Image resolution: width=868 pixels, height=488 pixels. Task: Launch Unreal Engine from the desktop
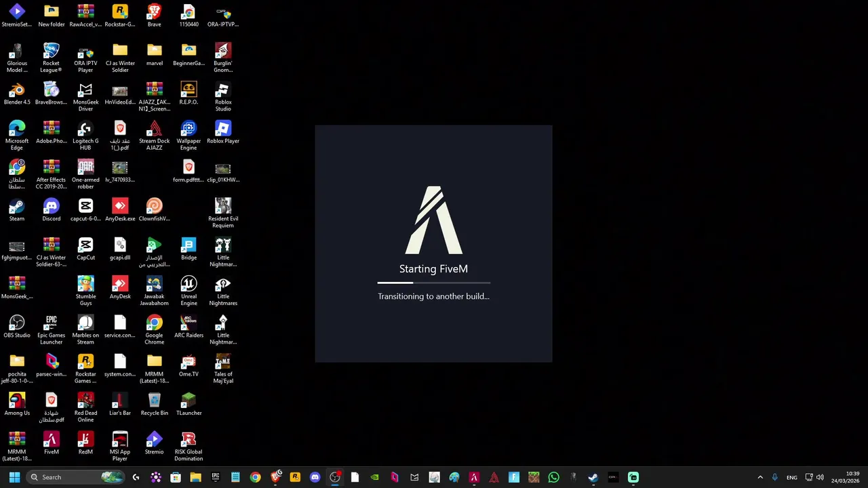click(189, 291)
